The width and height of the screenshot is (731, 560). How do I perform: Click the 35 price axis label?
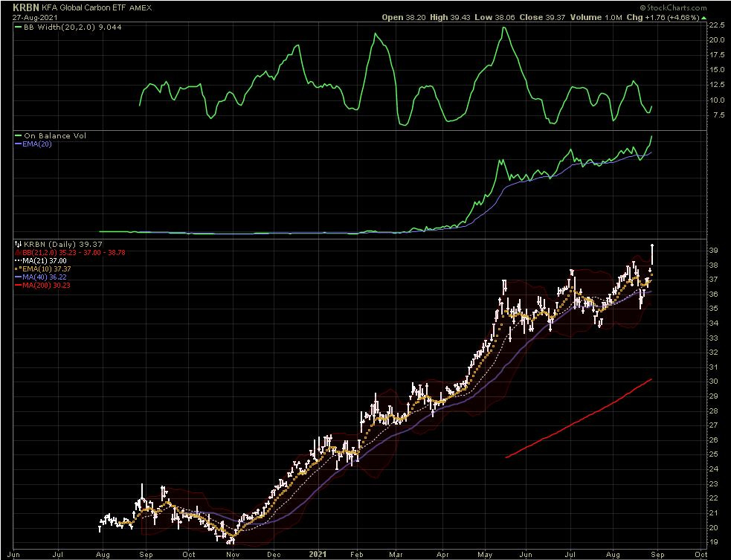[x=713, y=309]
